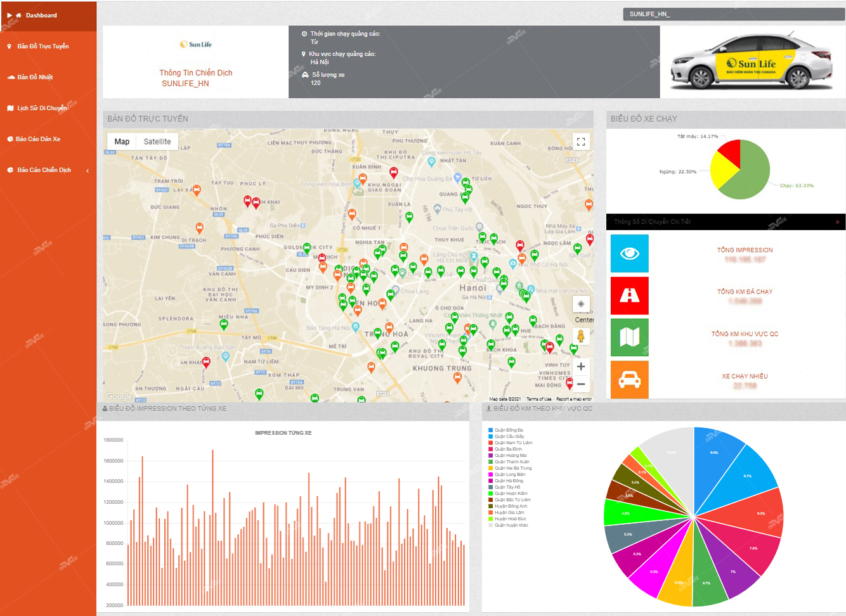Click the Street View pegman icon
Viewport: 846px width, 616px height.
580,337
